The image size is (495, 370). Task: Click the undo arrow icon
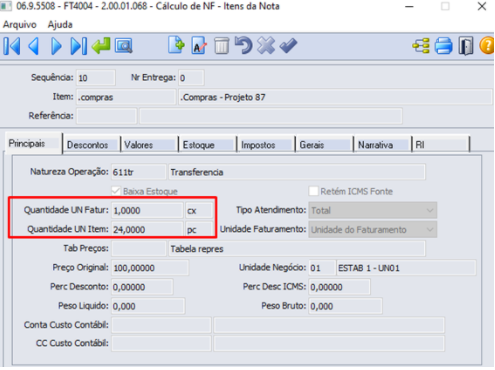point(243,45)
